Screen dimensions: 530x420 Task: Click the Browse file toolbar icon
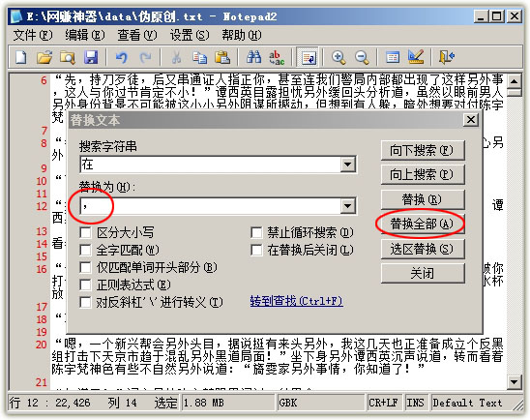pyautogui.click(x=68, y=57)
